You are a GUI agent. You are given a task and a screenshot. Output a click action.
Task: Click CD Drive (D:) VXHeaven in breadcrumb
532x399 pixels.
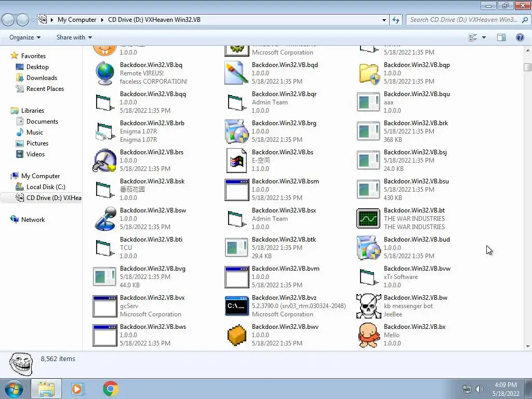[154, 20]
